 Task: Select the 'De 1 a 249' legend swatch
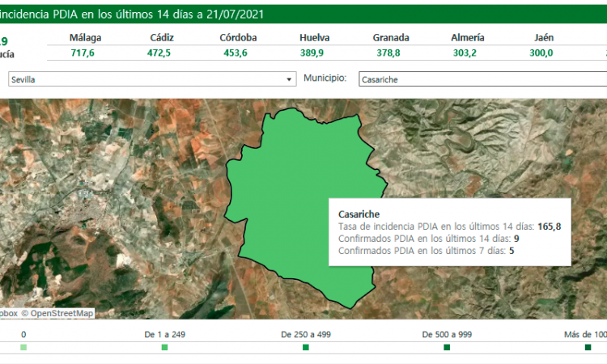pos(164,347)
